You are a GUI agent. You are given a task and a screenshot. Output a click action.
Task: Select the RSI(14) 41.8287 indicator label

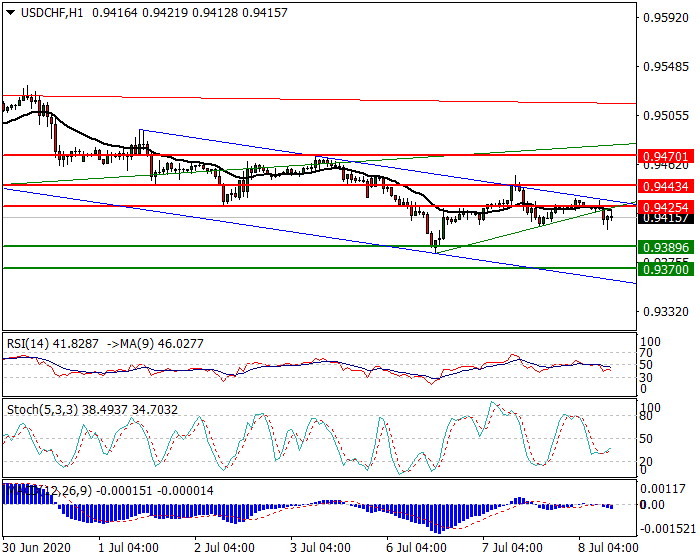coord(52,343)
